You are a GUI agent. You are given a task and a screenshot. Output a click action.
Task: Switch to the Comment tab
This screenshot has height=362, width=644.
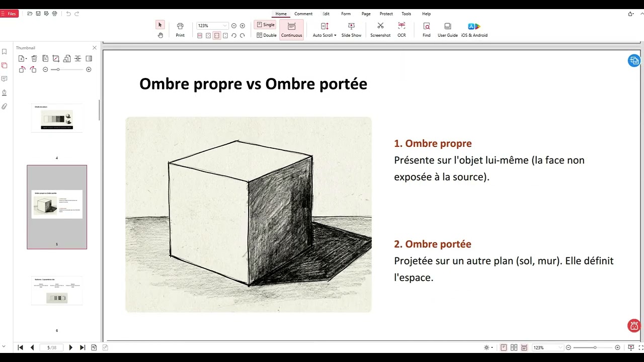tap(303, 14)
